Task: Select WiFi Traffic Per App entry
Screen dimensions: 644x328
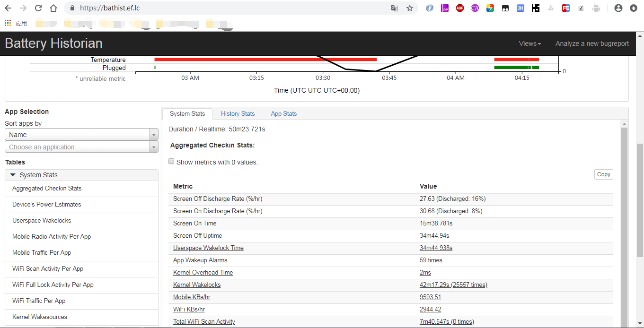Action: click(x=81, y=301)
